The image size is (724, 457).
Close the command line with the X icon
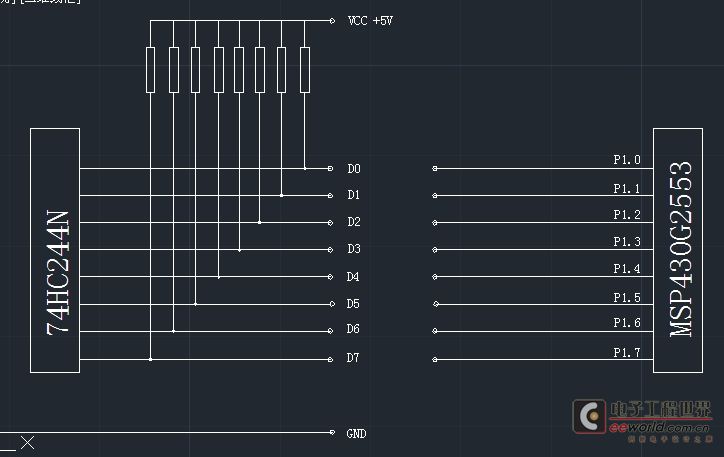click(27, 443)
